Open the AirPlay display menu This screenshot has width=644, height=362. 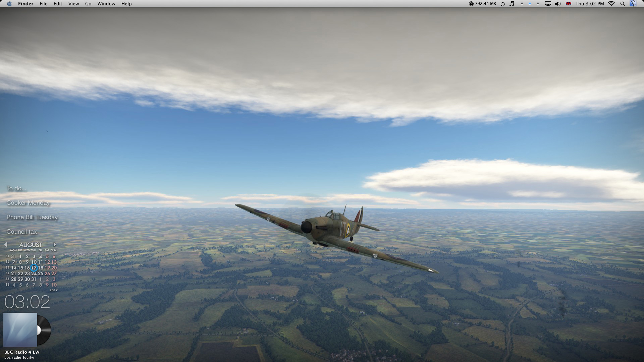pyautogui.click(x=548, y=4)
